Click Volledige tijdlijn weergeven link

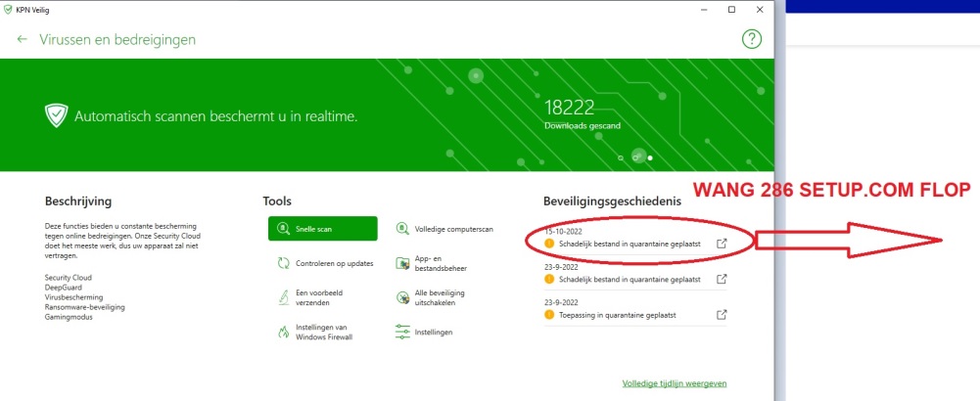click(675, 382)
